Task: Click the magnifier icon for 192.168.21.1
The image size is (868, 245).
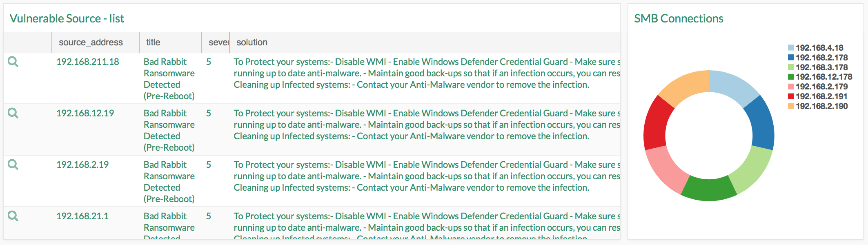Action: (13, 216)
